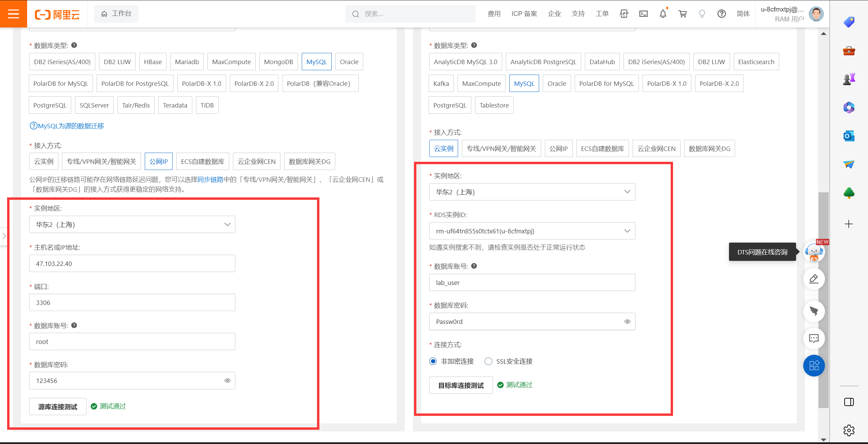
Task: Open 企业 menu in header
Action: tap(554, 14)
